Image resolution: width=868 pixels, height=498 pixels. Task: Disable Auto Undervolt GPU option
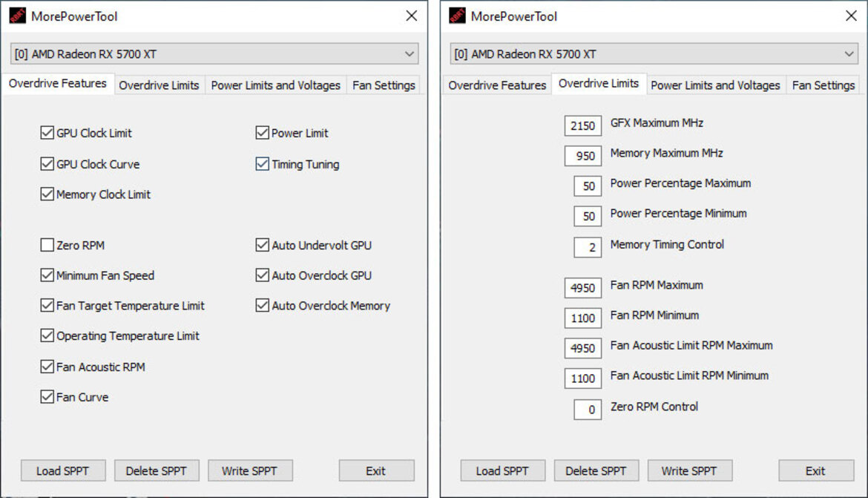(263, 245)
